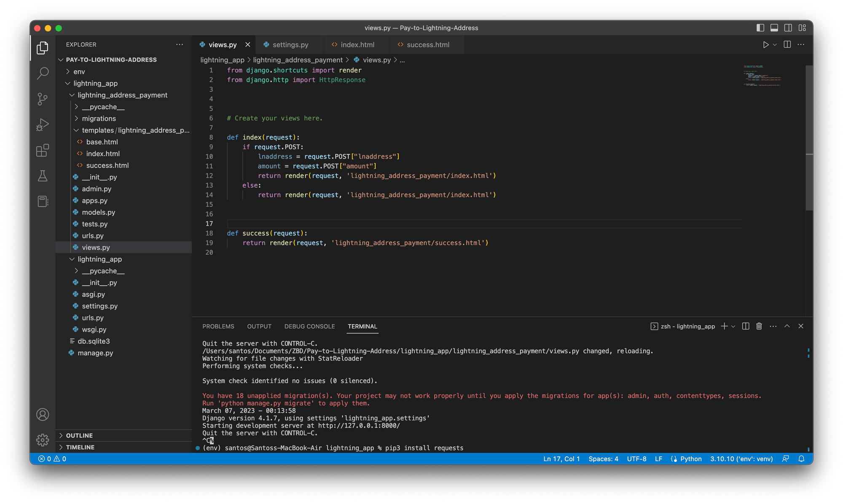Customize layout icon in title bar
Screen dimensions: 843x504
point(802,28)
